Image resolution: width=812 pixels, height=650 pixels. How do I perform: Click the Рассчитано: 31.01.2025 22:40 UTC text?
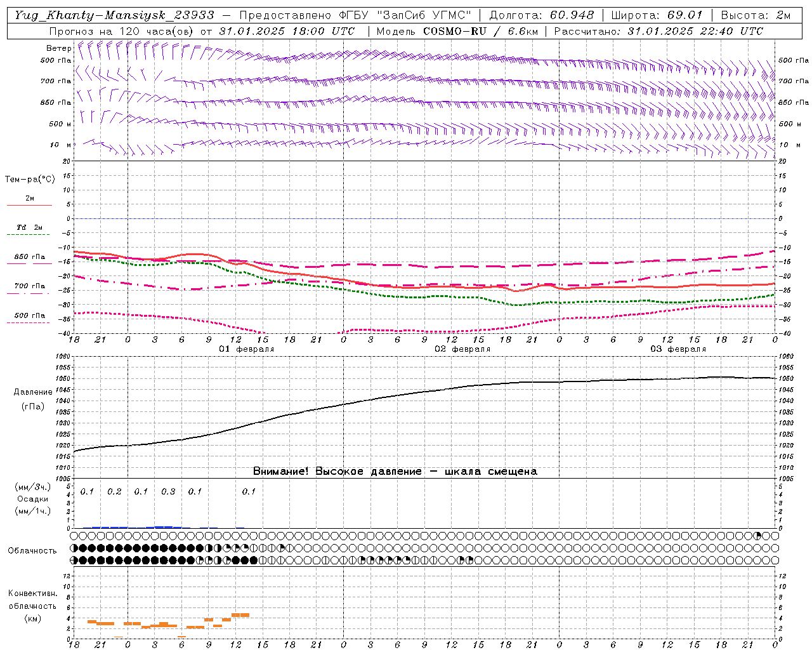[658, 31]
